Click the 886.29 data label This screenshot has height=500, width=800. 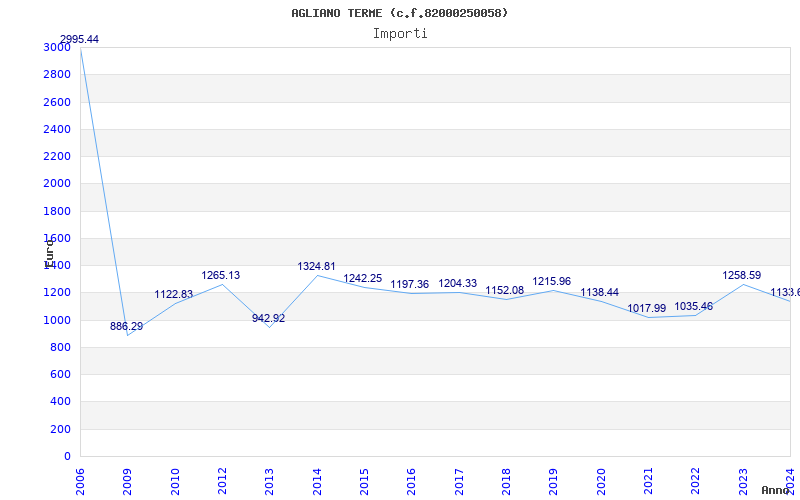127,327
